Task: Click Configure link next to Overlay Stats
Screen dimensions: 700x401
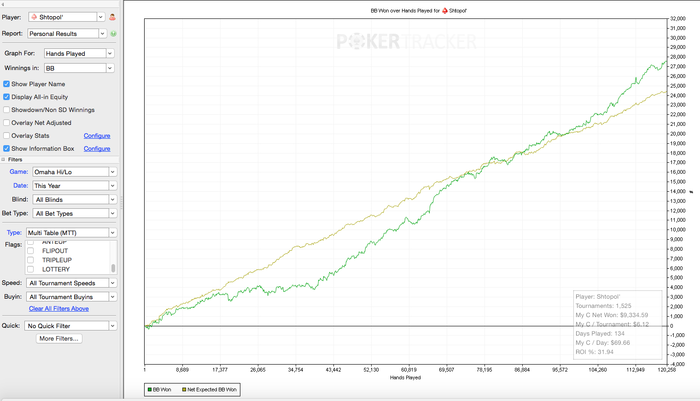Action: [x=97, y=136]
